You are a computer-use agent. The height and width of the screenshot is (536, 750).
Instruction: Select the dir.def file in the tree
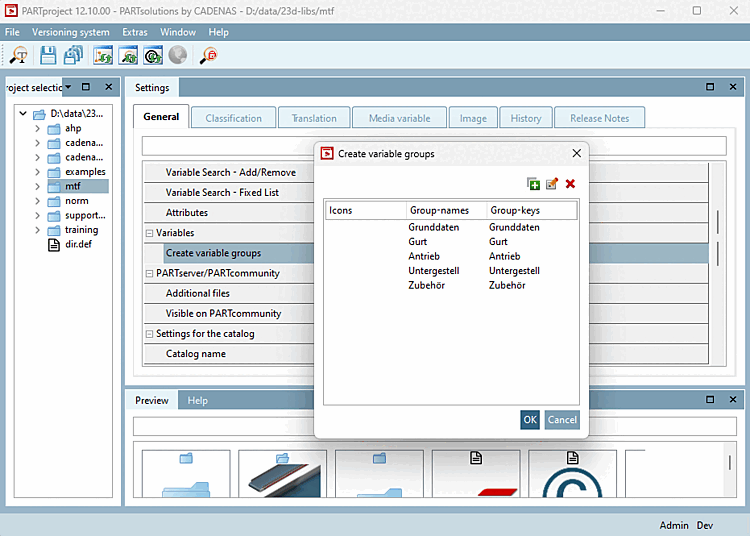point(78,244)
